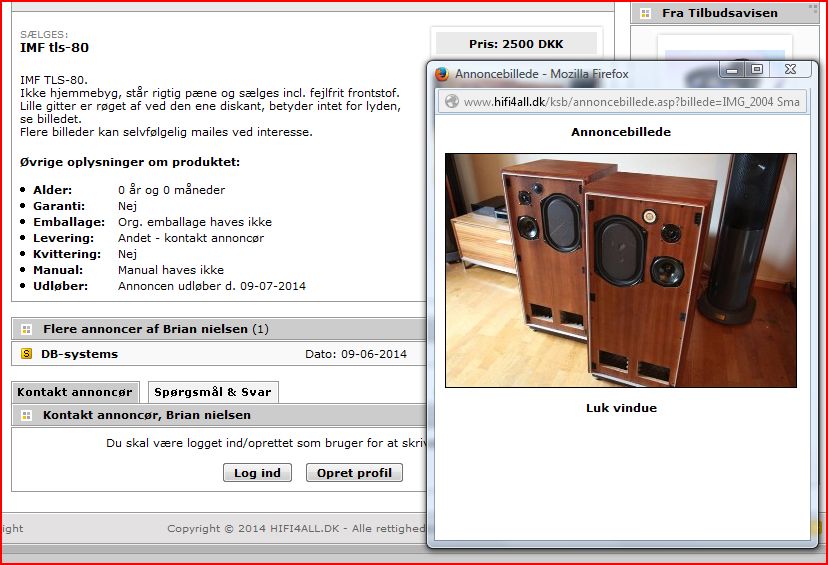
Task: Click grid icon beside Kontakt annoncør, Brian nielsen
Action: click(x=26, y=416)
